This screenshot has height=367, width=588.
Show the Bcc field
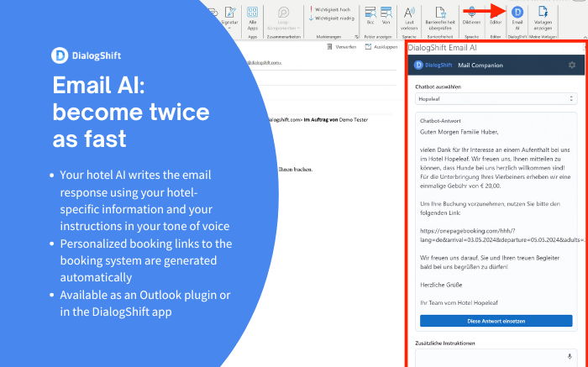370,16
